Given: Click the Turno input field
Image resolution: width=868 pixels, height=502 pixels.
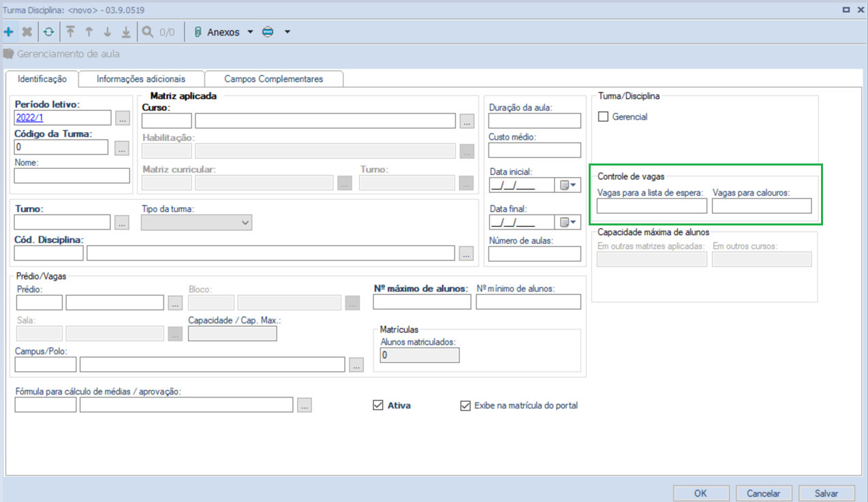Looking at the screenshot, I should [62, 222].
